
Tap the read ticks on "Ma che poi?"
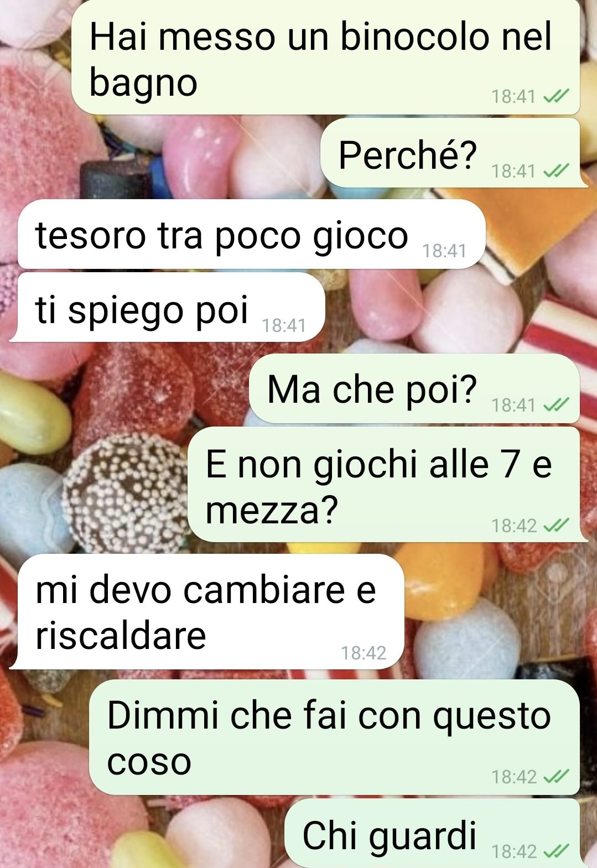click(x=556, y=406)
